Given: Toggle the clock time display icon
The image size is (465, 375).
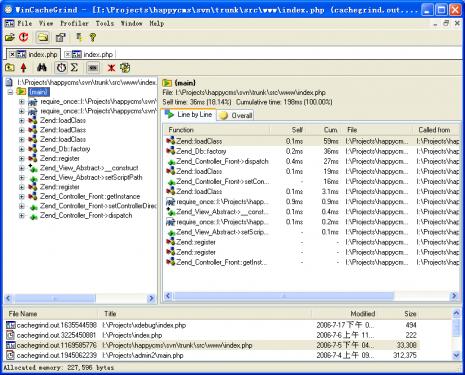Looking at the screenshot, I should [x=61, y=68].
